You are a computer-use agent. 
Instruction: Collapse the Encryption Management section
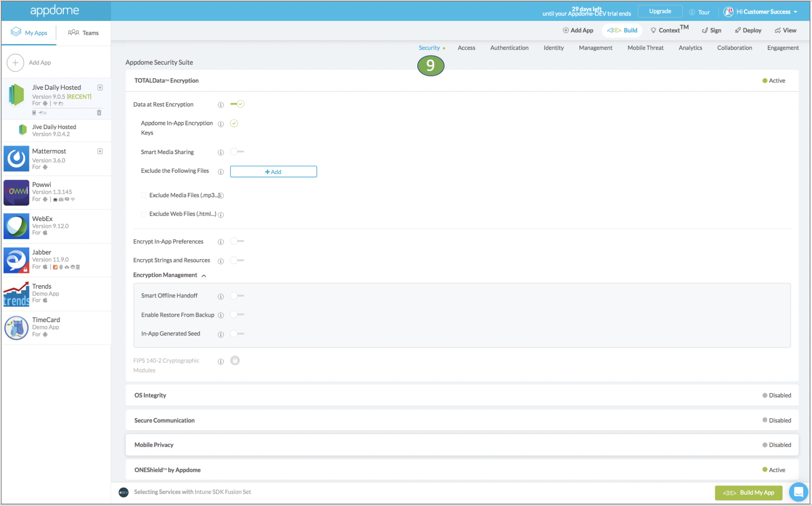pyautogui.click(x=204, y=275)
